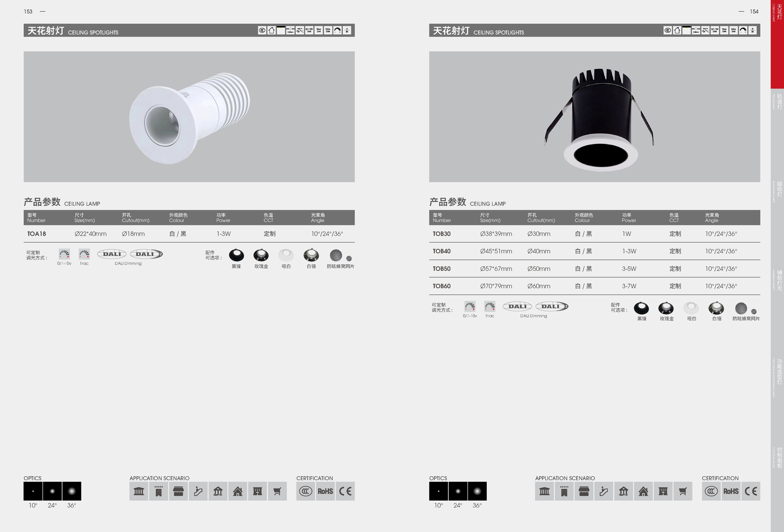Click the escalator scenario icon on page 154
The width and height of the screenshot is (784, 532).
(x=603, y=491)
